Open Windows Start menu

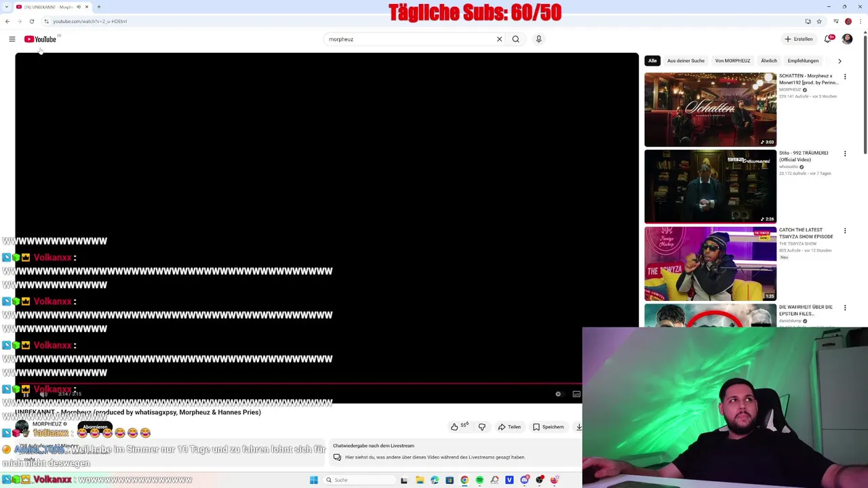click(314, 480)
